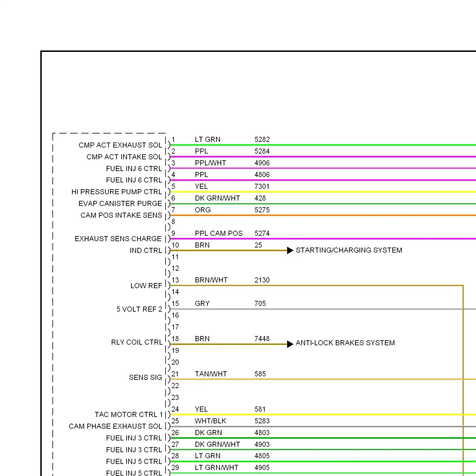Click the TAC MOTOR CTRL 1 label
476x476 pixels.
point(129,414)
